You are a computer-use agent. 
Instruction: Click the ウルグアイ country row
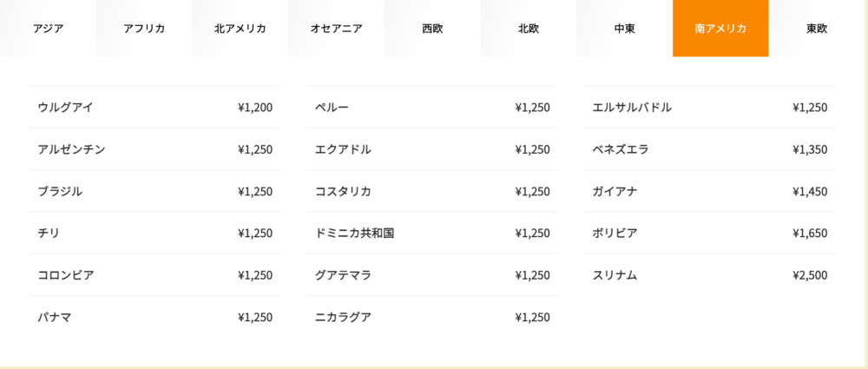pyautogui.click(x=155, y=107)
